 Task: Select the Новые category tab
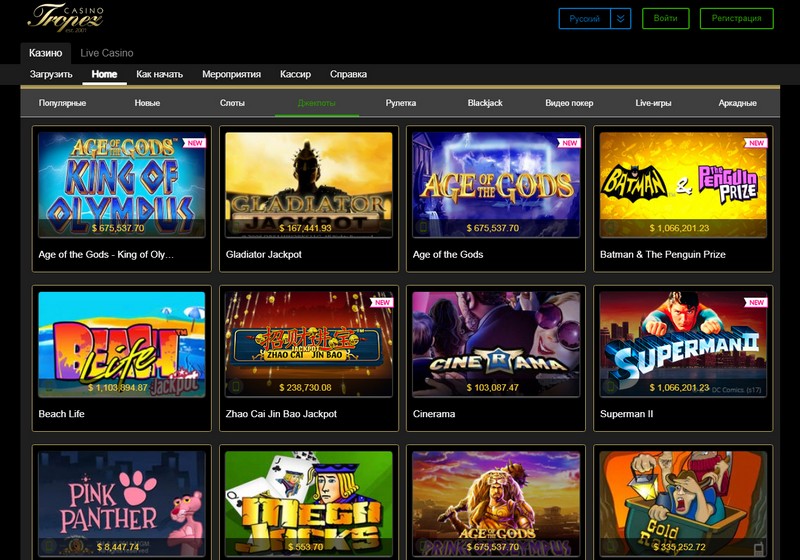(x=147, y=103)
